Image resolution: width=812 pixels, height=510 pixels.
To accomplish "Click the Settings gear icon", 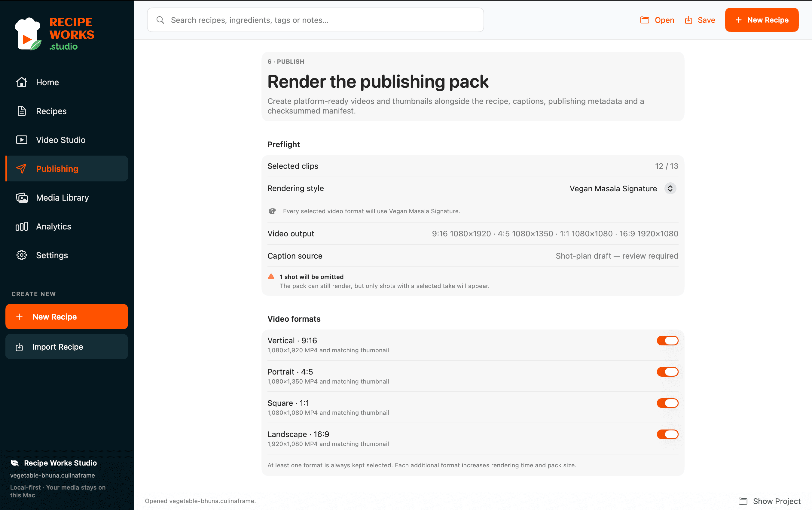I will 22,255.
